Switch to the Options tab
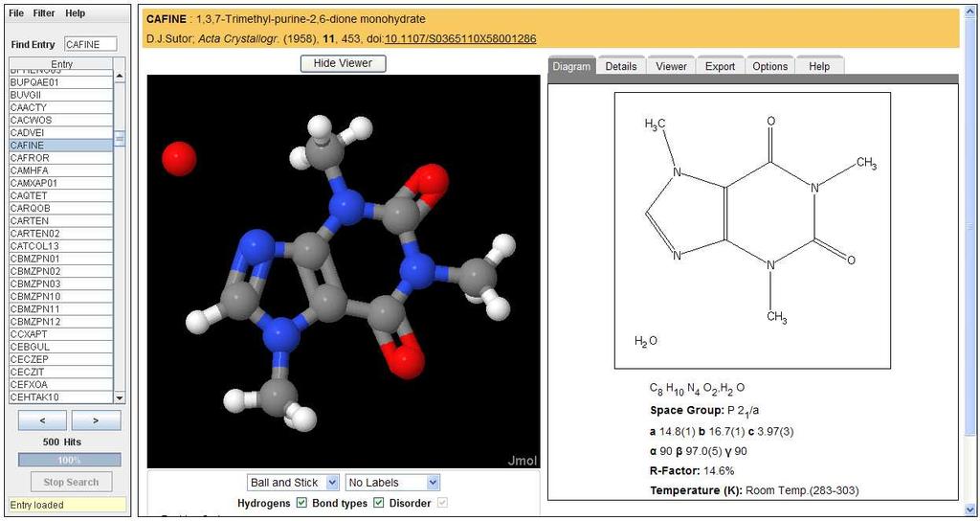Image resolution: width=980 pixels, height=521 pixels. (x=770, y=66)
